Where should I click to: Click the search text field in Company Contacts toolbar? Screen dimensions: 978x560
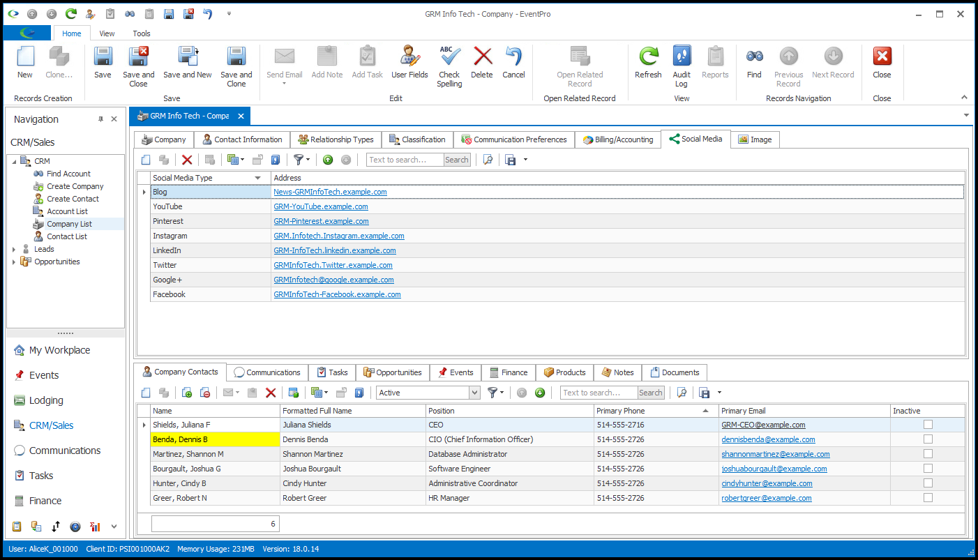coord(599,393)
